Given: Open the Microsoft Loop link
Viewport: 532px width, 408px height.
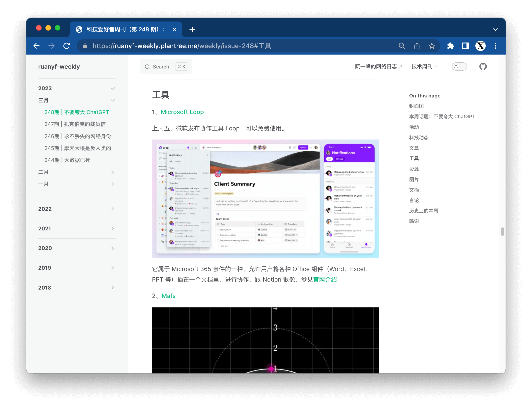Looking at the screenshot, I should [x=182, y=112].
